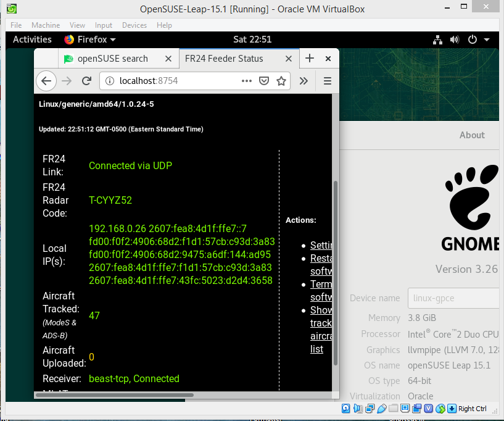Click the power icon in GNOME top bar
This screenshot has width=504, height=421.
(x=472, y=40)
